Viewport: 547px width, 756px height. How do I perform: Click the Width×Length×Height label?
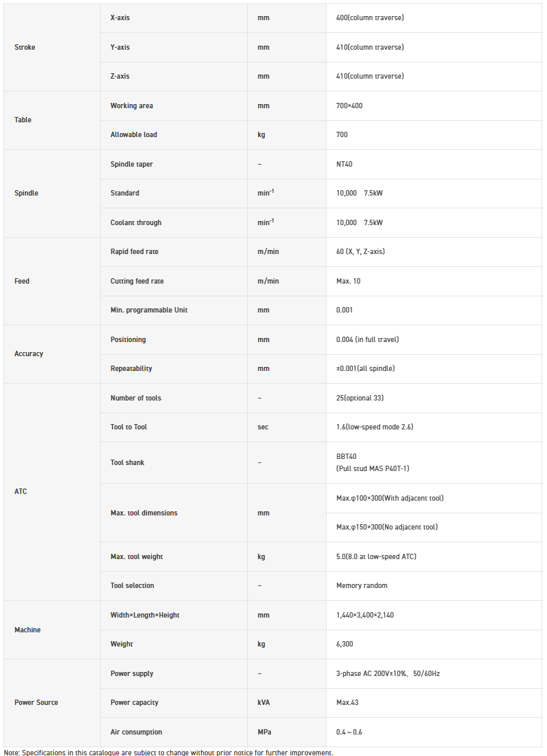(x=145, y=615)
